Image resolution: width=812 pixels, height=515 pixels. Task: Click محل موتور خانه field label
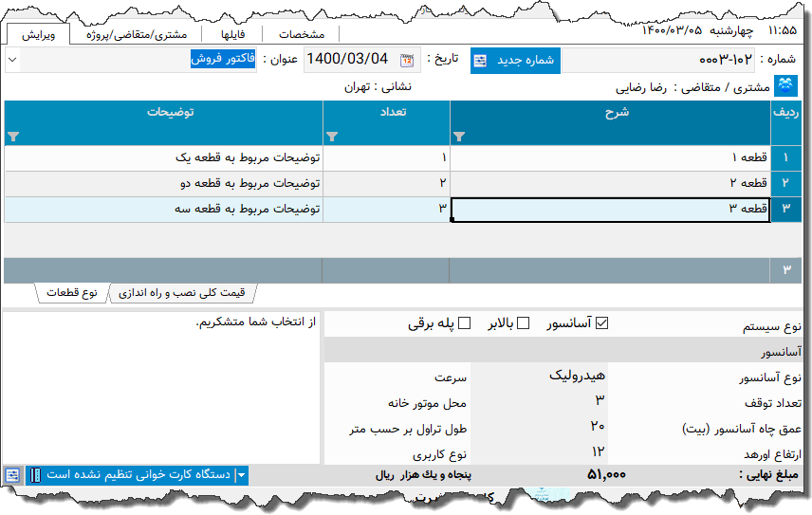pos(427,403)
